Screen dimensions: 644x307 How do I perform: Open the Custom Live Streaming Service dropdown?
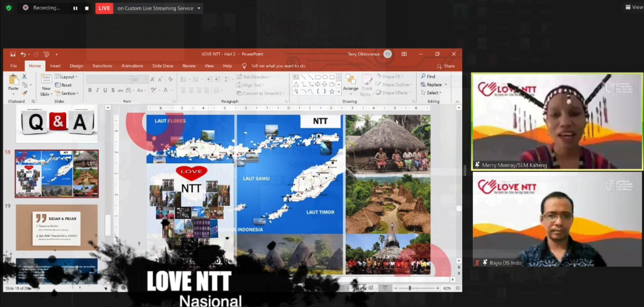[159, 8]
